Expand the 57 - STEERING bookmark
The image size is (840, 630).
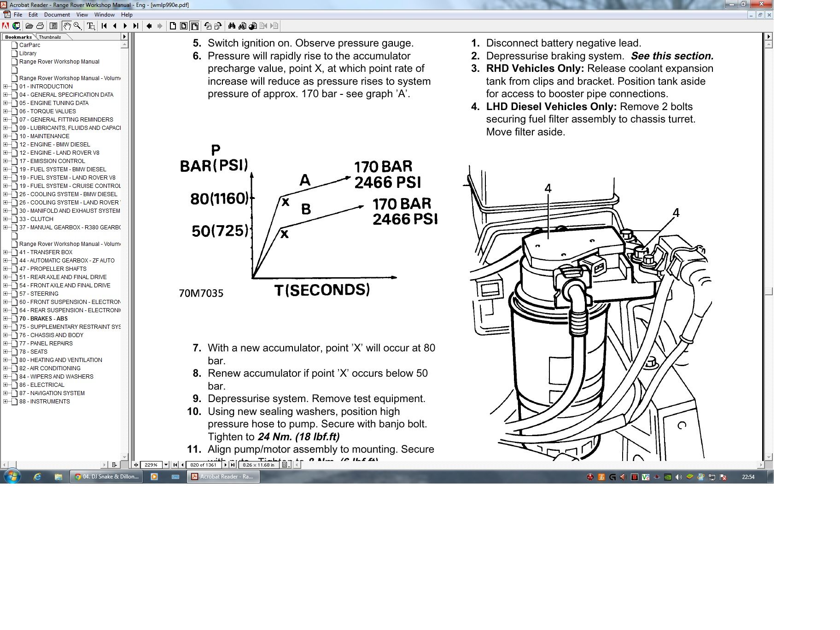click(x=6, y=294)
